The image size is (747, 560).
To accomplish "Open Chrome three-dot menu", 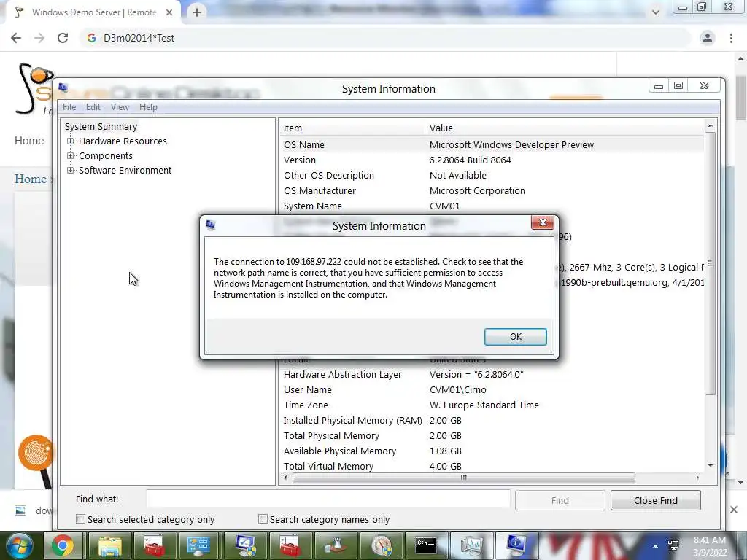I will tap(731, 38).
